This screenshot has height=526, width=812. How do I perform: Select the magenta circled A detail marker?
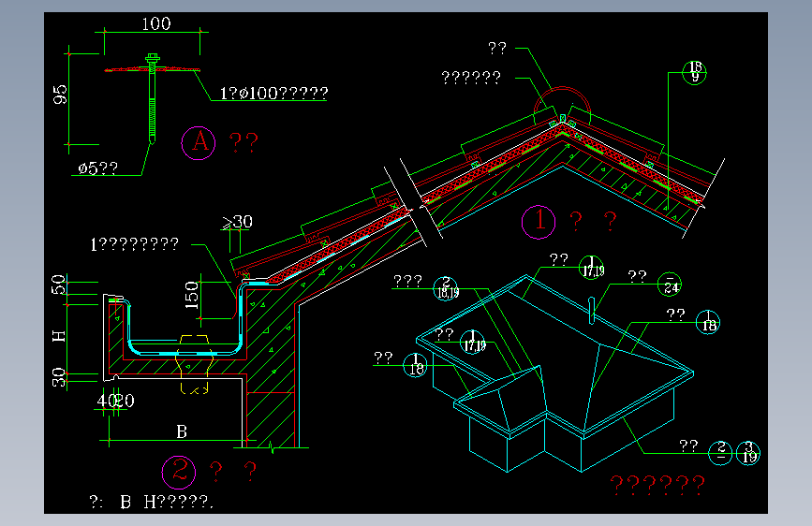coord(199,143)
